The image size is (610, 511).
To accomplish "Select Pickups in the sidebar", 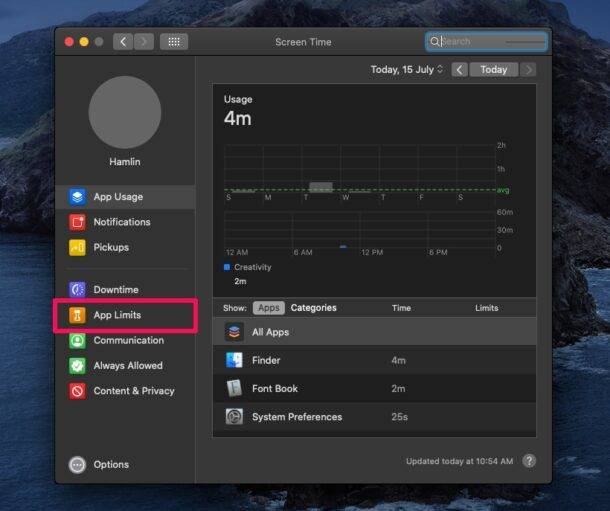I will [125, 247].
